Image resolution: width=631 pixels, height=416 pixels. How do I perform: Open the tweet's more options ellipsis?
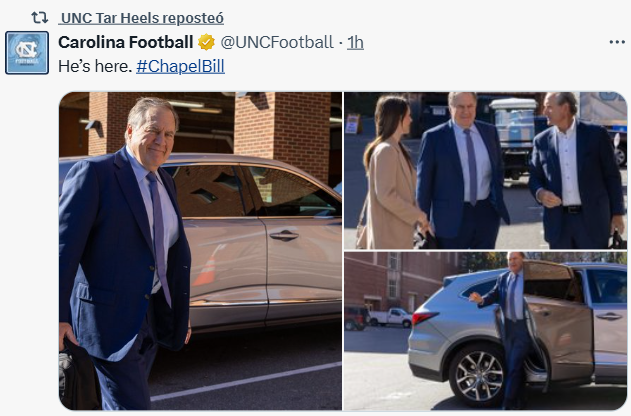point(616,42)
